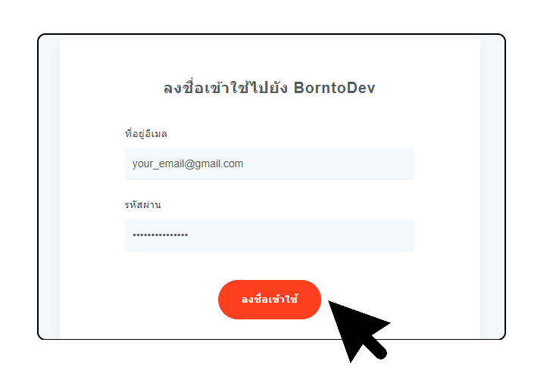Click the ที่อยู่อีเมล field label
This screenshot has height=392, width=553.
(146, 134)
